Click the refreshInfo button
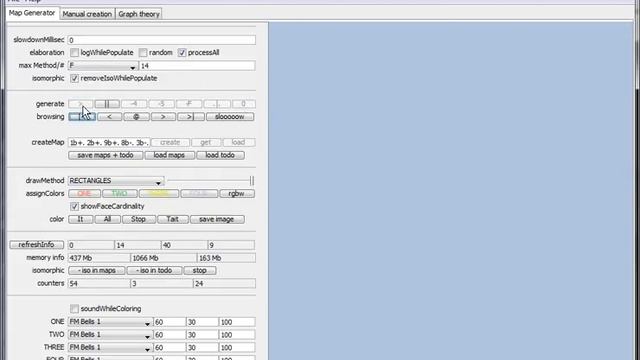This screenshot has width=640, height=360. coord(36,245)
